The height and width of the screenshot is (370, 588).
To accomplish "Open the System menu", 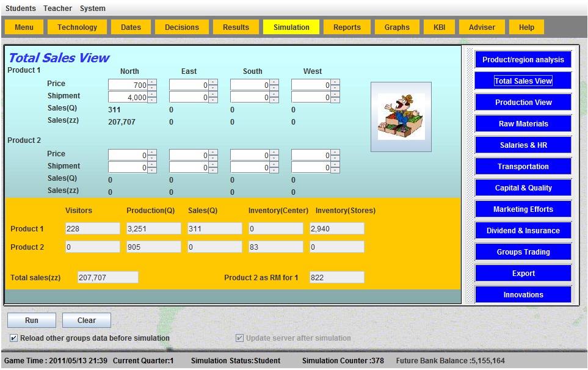I will (x=92, y=9).
